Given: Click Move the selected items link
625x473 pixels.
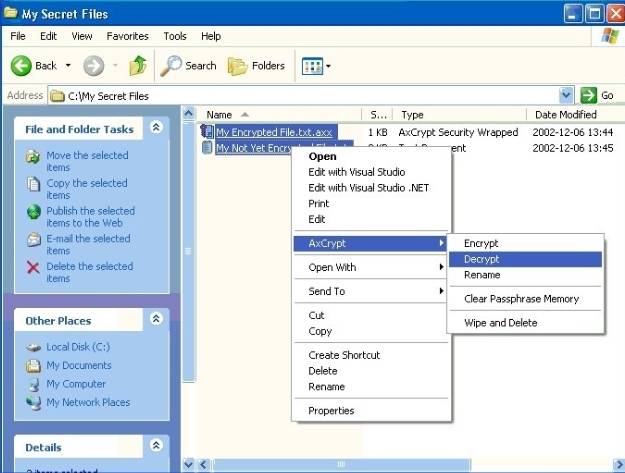Looking at the screenshot, I should click(x=87, y=161).
